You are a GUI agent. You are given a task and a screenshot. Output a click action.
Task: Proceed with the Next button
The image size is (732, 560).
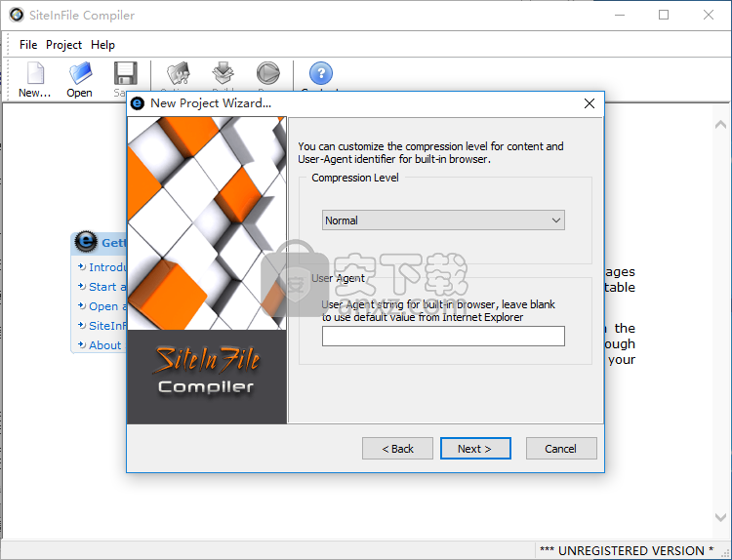click(475, 449)
